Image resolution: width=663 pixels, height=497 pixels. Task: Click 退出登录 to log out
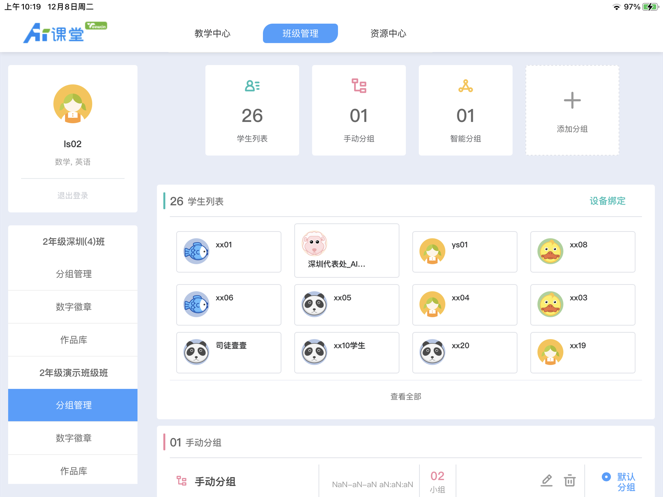click(x=73, y=195)
